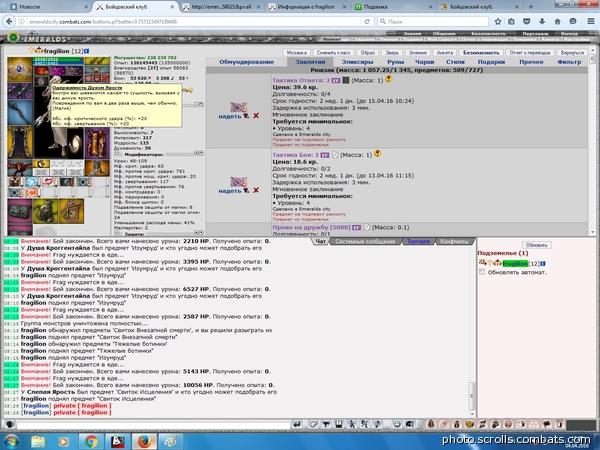Click the Сменить класс button

pyautogui.click(x=333, y=52)
